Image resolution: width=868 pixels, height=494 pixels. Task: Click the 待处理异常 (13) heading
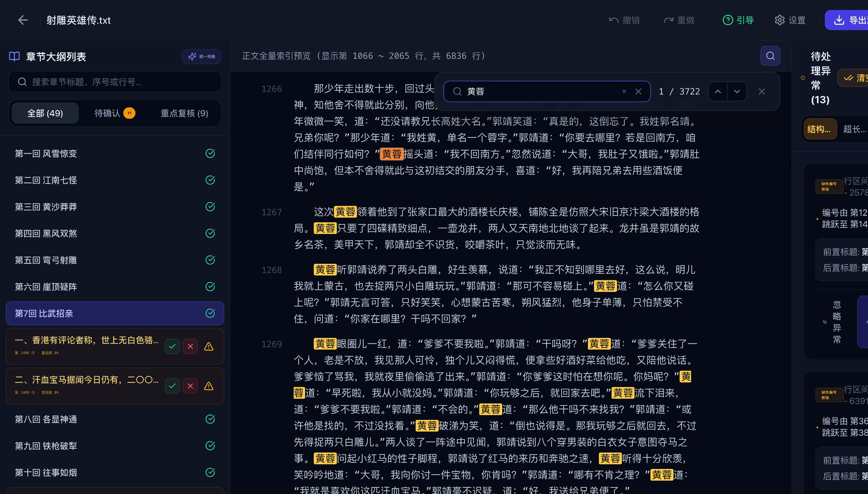click(820, 78)
